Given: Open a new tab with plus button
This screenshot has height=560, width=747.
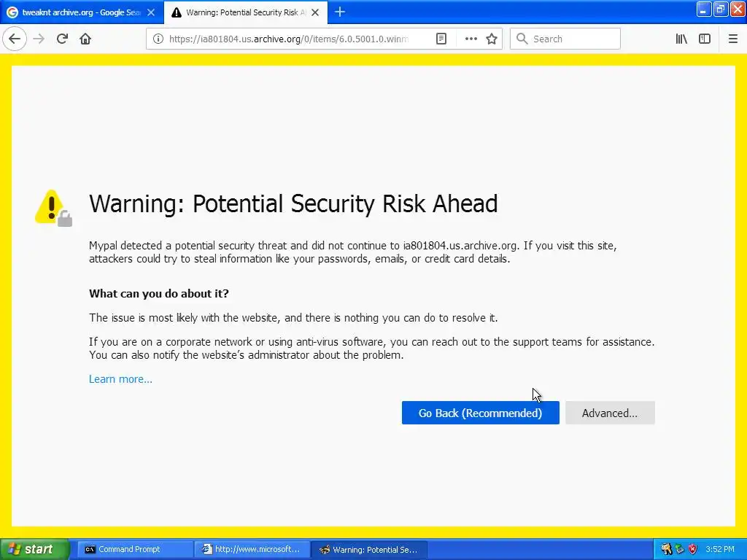Looking at the screenshot, I should click(x=340, y=12).
